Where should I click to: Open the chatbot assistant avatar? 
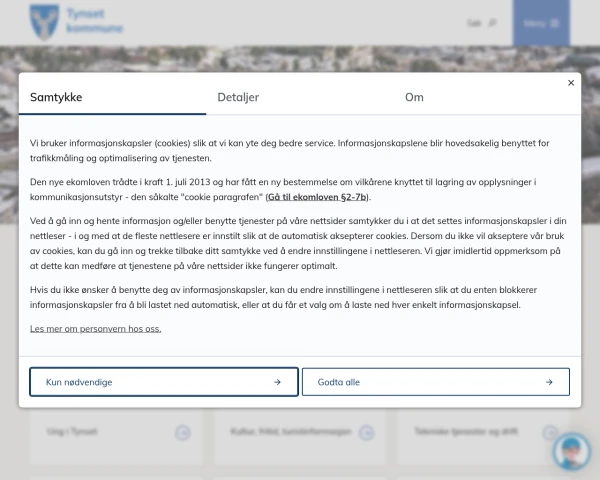[572, 452]
